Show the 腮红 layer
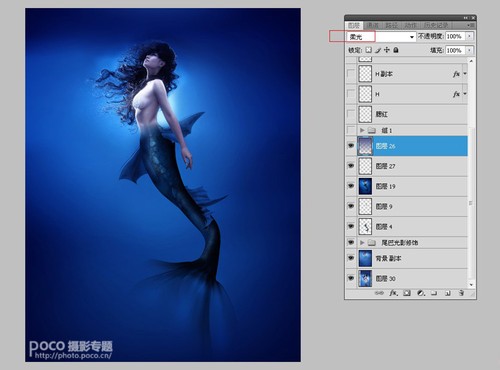This screenshot has width=500, height=370. (x=351, y=114)
